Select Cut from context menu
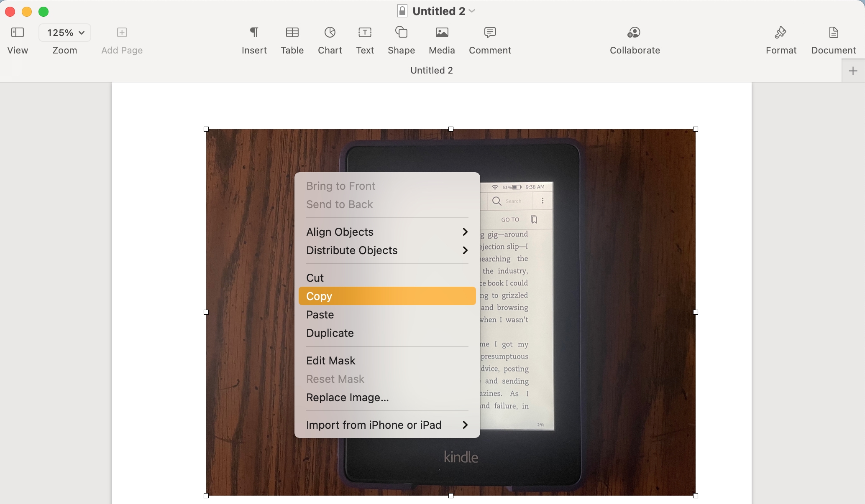This screenshot has width=865, height=504. 315,277
